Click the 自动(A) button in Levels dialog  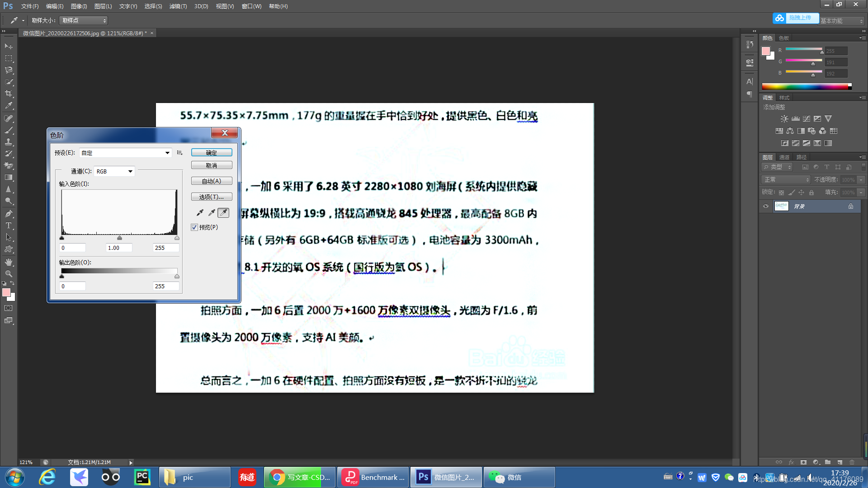click(x=212, y=181)
